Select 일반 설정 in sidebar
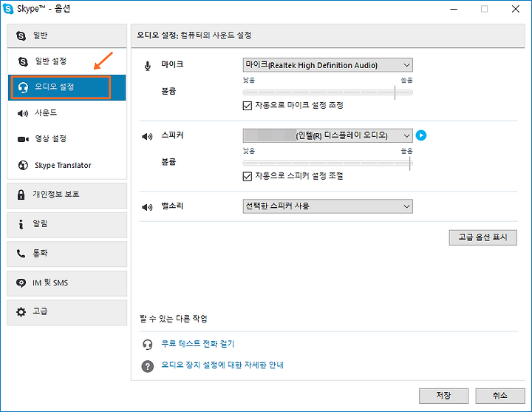 [x=66, y=61]
